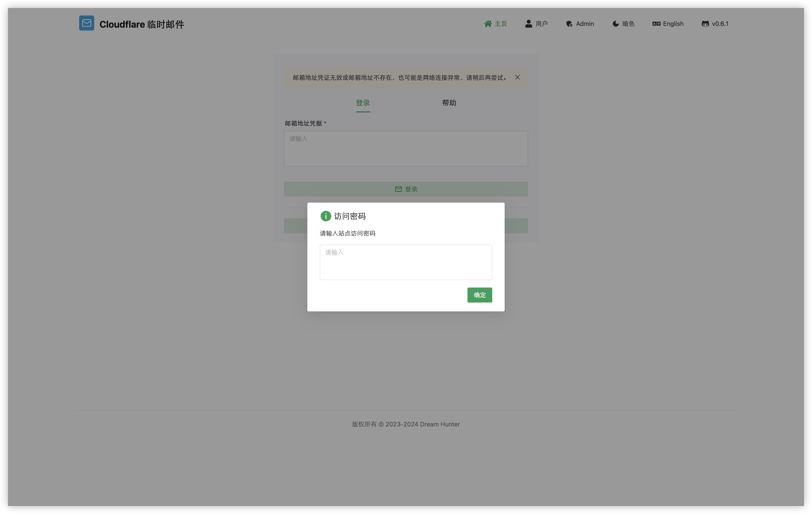Switch interface language to English

pyautogui.click(x=668, y=24)
